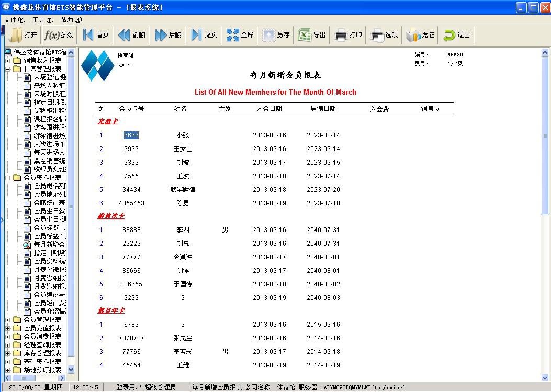
Task: Open the 会员电话列 report
Action: click(x=50, y=186)
